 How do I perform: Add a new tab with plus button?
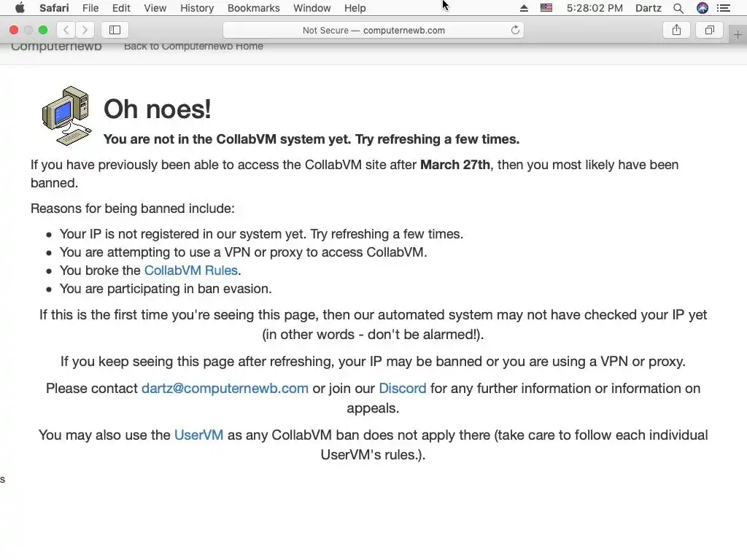click(x=738, y=35)
